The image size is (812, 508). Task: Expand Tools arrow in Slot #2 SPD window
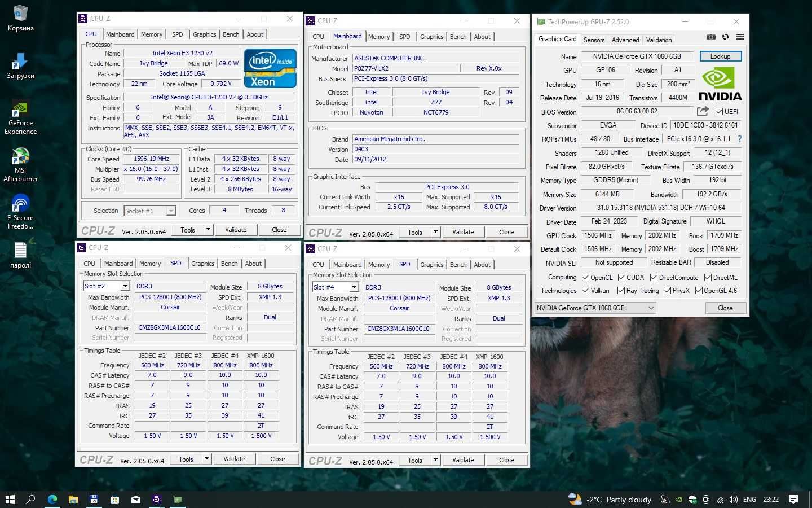(x=206, y=459)
